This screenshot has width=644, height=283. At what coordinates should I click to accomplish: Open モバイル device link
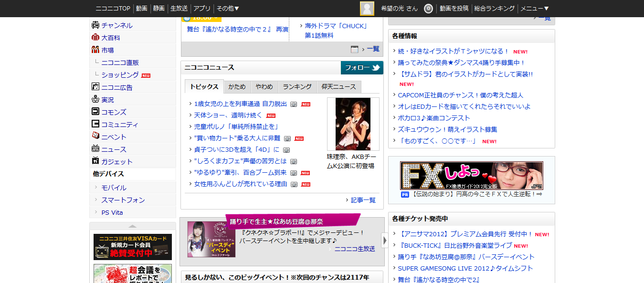click(114, 188)
